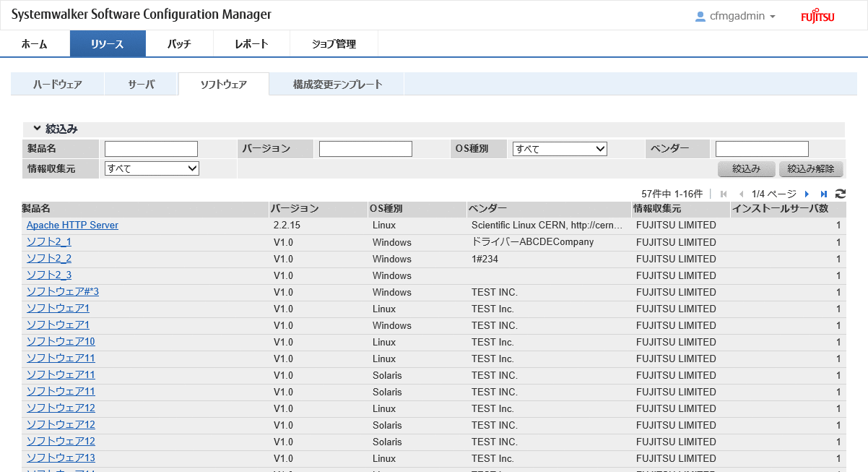The height and width of the screenshot is (472, 868).
Task: Click the 絞込み filter button
Action: tap(747, 169)
